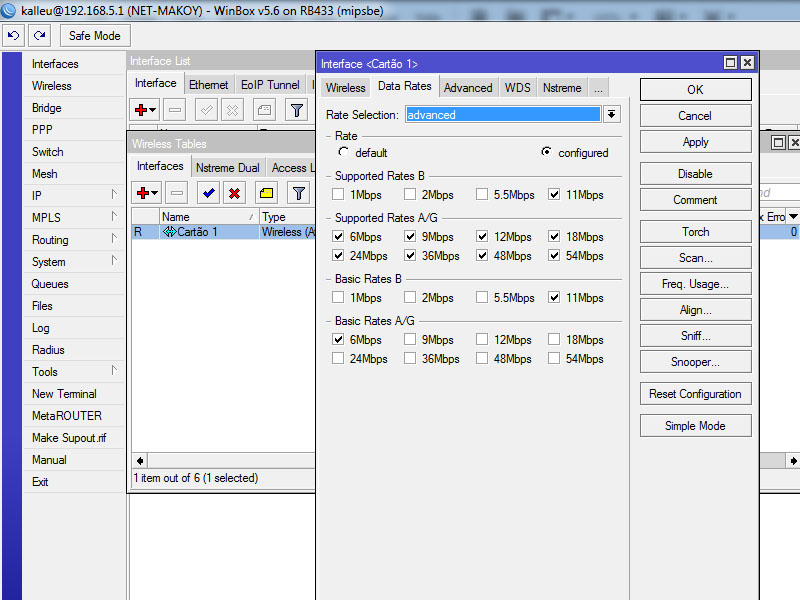Click remove (minus) in Interface List toolbar

(175, 110)
